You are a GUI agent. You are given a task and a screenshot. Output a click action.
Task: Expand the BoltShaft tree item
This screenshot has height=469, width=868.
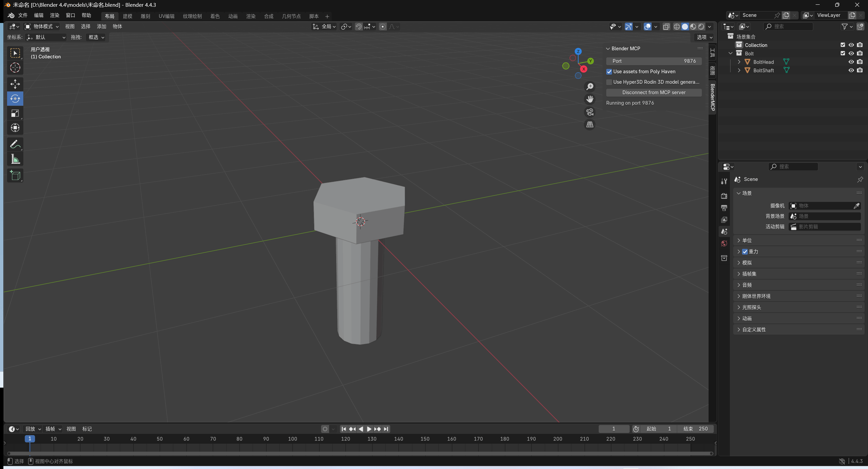(739, 70)
